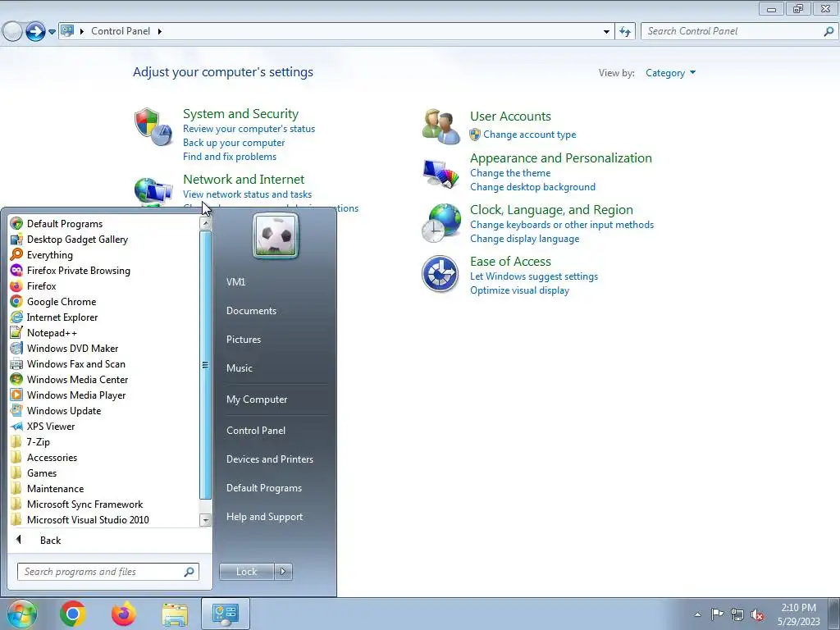
Task: Open Music from Start menu
Action: click(x=239, y=368)
